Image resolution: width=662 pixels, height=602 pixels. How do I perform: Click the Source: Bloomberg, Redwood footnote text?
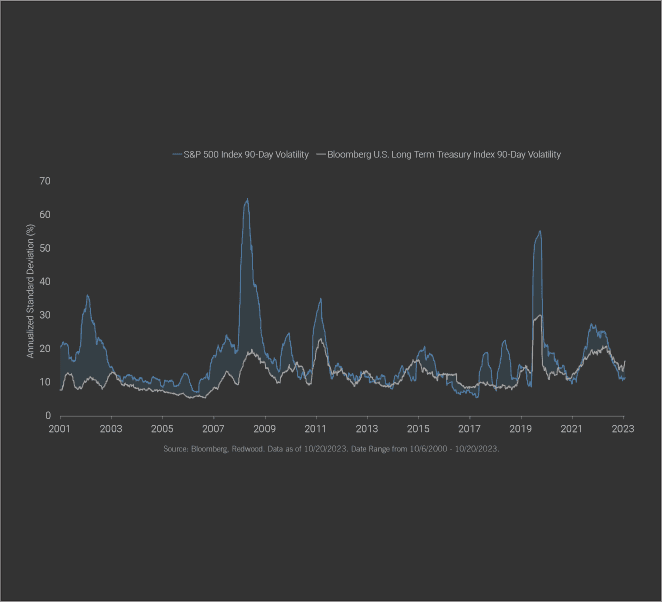point(331,449)
